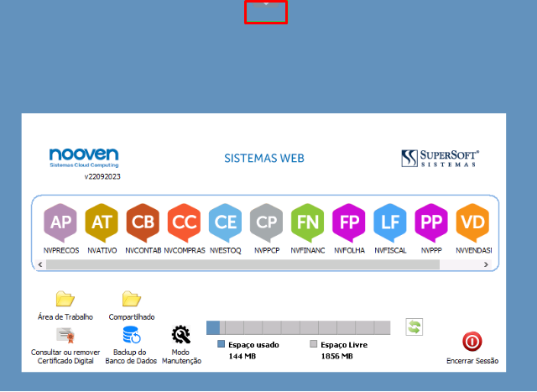Expand the top-center dropdown arrow handle
This screenshot has height=392, width=537.
coord(266,5)
